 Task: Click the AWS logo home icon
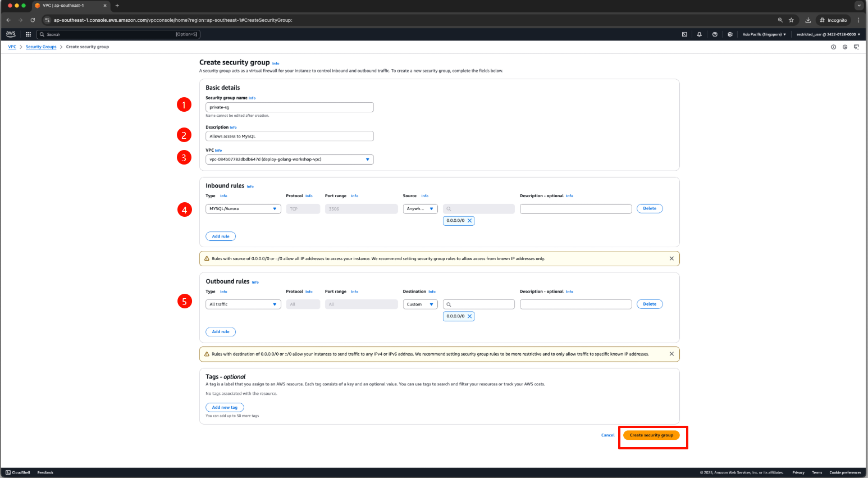[x=11, y=34]
